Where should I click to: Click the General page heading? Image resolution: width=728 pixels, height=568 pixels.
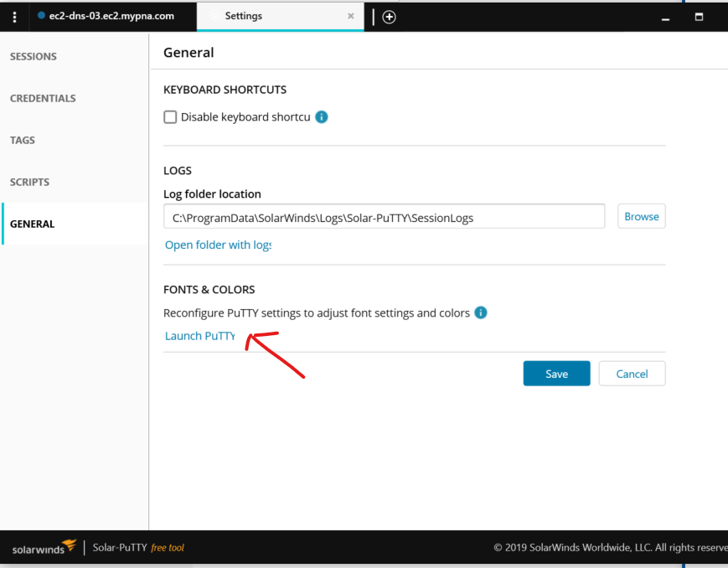click(188, 53)
